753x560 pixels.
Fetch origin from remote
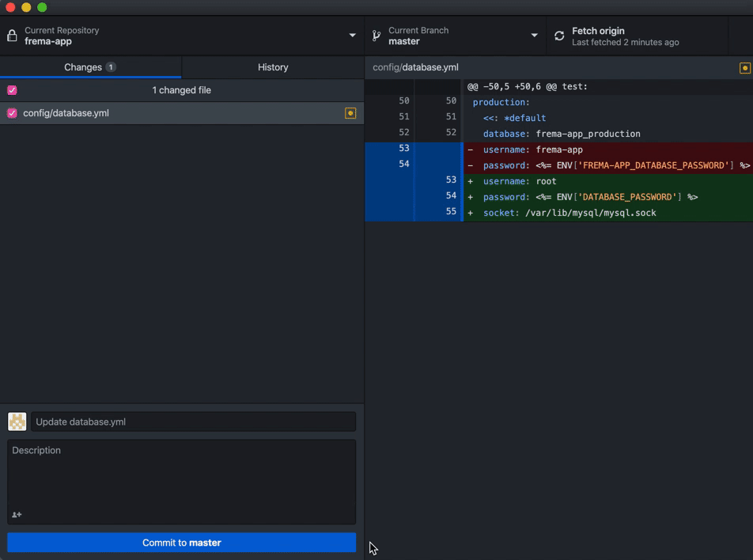pos(625,36)
